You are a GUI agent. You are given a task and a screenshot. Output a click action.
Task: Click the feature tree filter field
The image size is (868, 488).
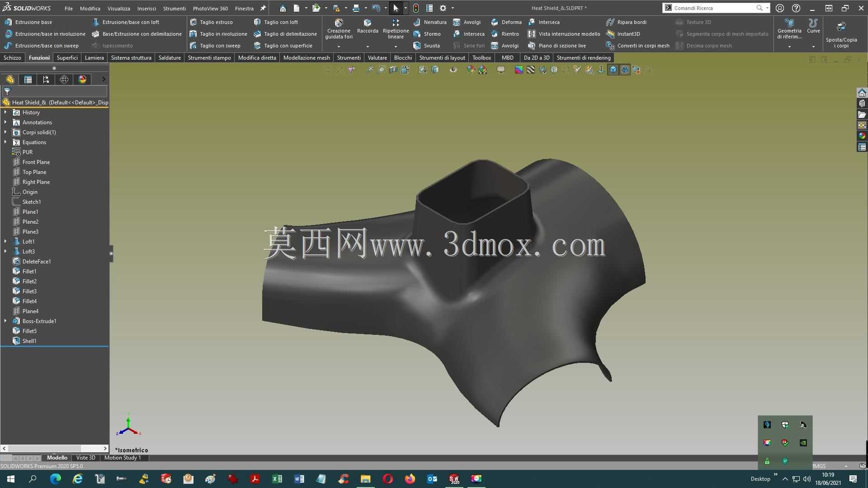(55, 91)
